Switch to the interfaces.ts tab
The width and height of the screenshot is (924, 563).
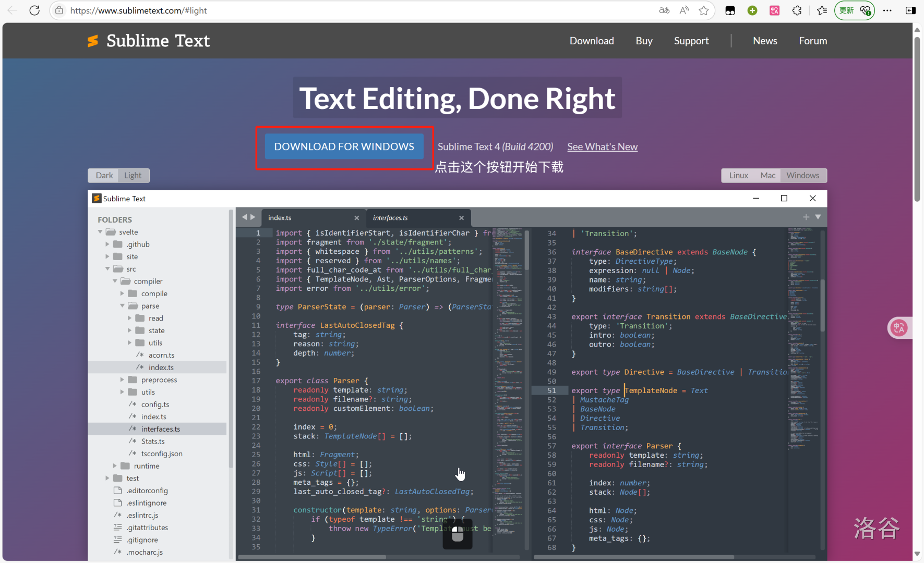coord(390,217)
